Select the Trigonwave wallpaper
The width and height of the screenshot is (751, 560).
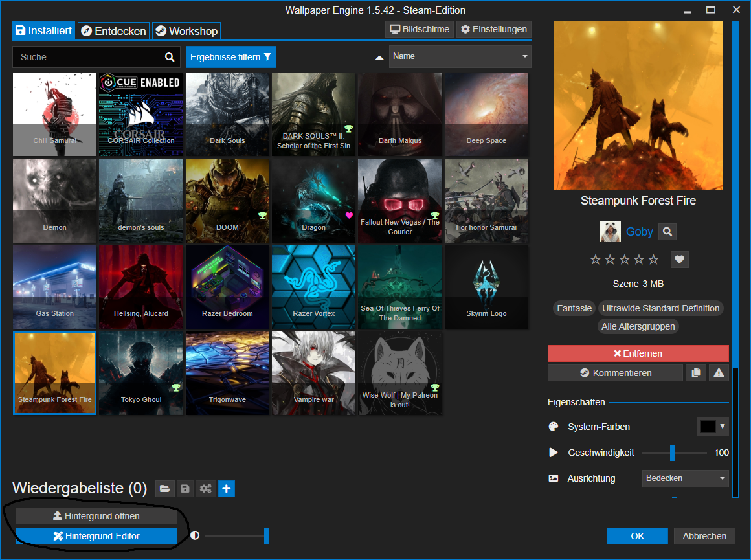click(x=227, y=373)
